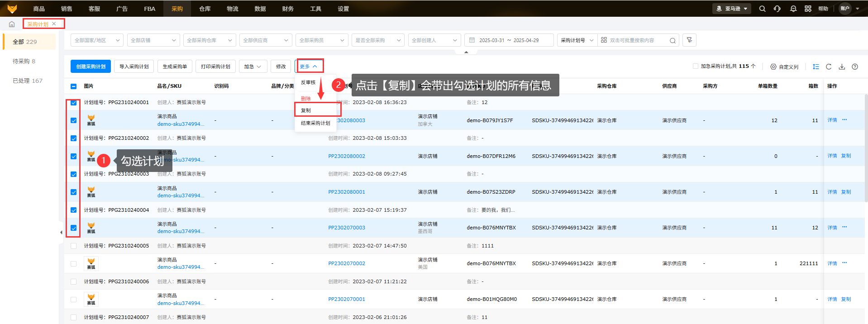
Task: Open the 采购 top menu
Action: click(x=177, y=9)
